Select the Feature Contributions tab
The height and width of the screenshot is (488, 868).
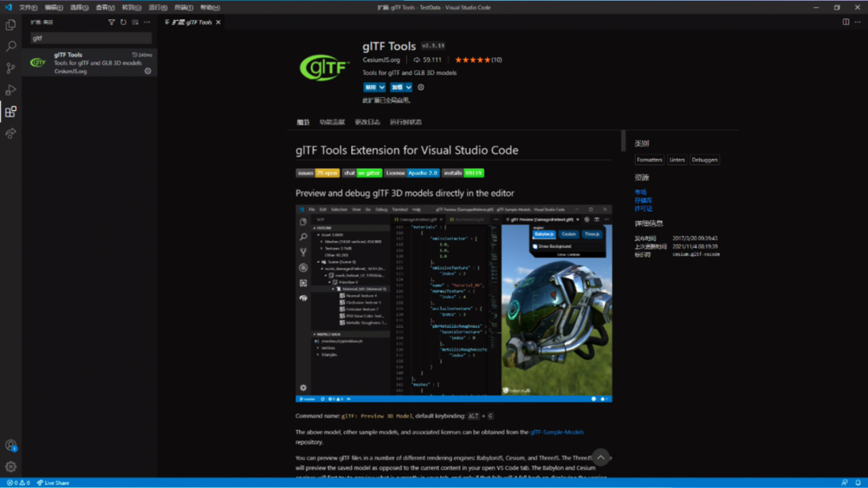pyautogui.click(x=332, y=122)
